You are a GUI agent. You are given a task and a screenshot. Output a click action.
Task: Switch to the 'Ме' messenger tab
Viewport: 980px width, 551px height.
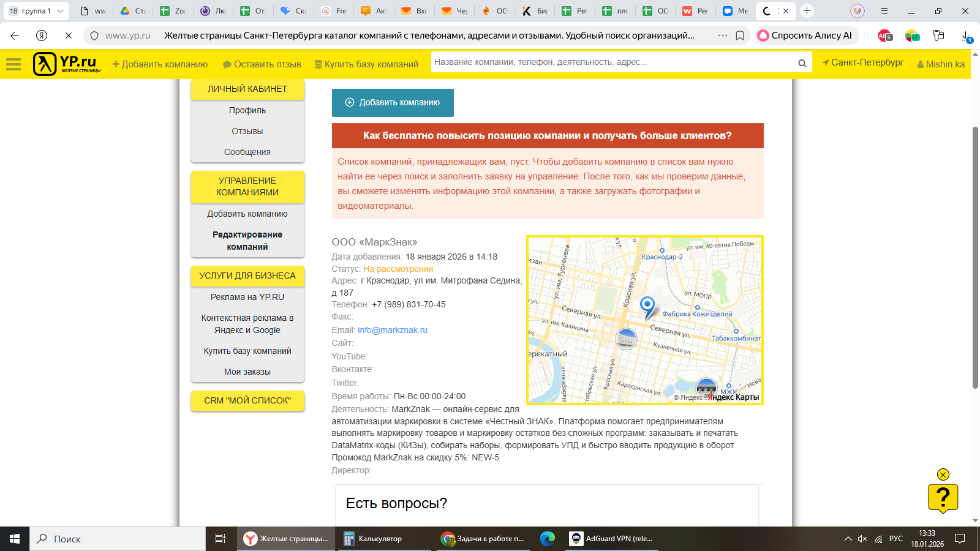tap(736, 11)
